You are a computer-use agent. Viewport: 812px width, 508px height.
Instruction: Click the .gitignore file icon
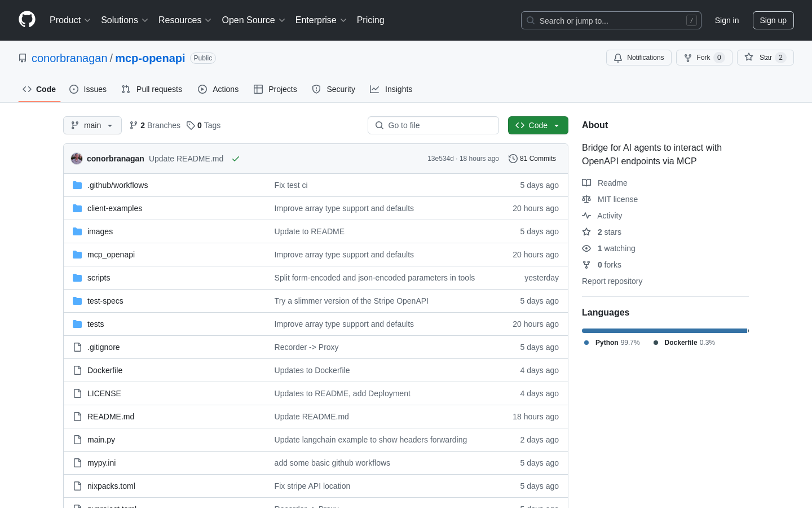(x=77, y=347)
